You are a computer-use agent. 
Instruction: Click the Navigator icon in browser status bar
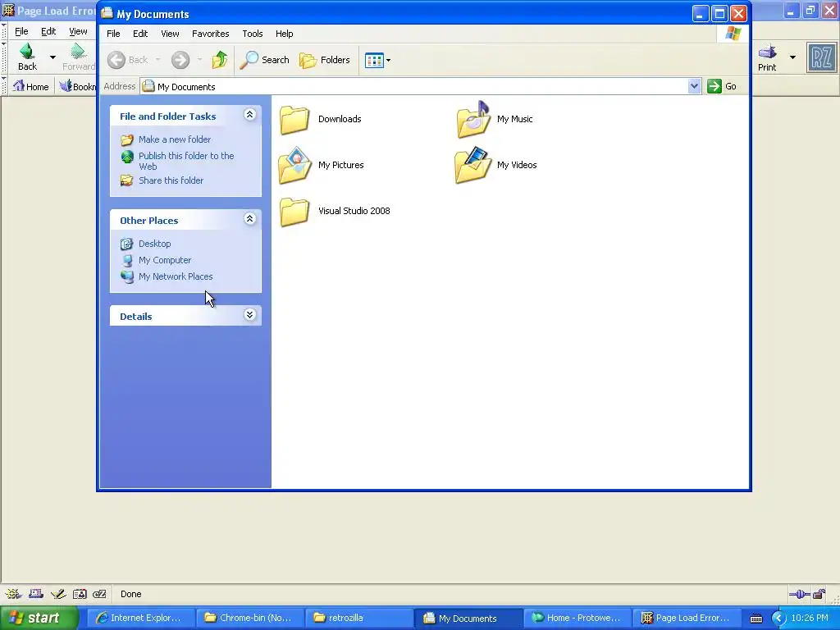[13, 594]
